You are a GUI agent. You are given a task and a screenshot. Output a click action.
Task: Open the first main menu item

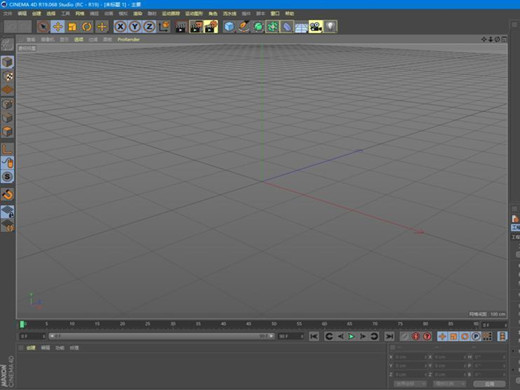tap(7, 13)
